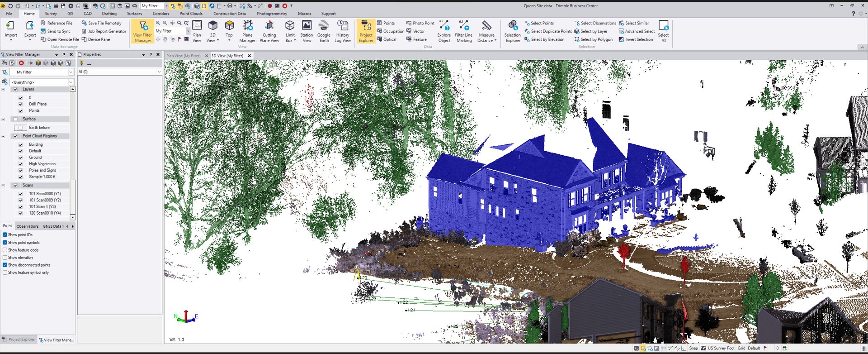Switch to Observations tab

28,226
